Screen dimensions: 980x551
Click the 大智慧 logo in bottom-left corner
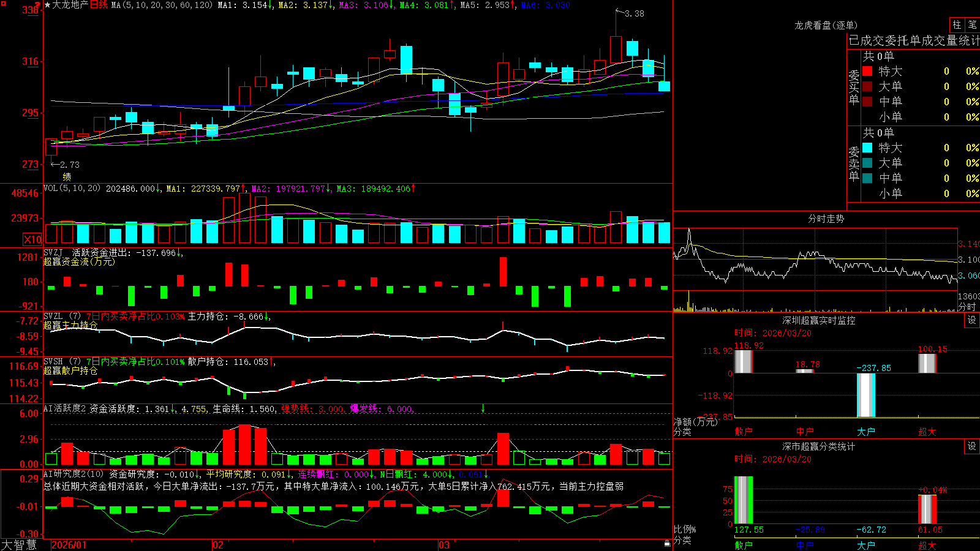pyautogui.click(x=19, y=545)
